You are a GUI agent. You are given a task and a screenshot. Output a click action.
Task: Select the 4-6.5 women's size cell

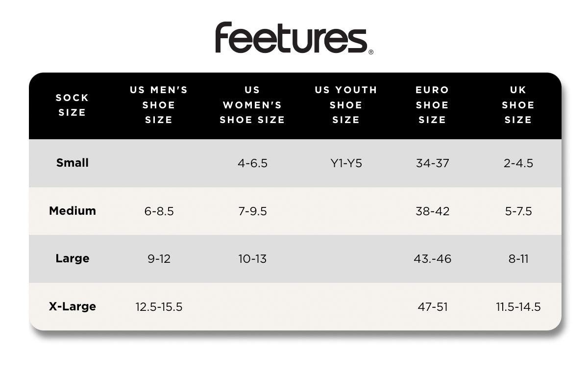click(x=253, y=163)
